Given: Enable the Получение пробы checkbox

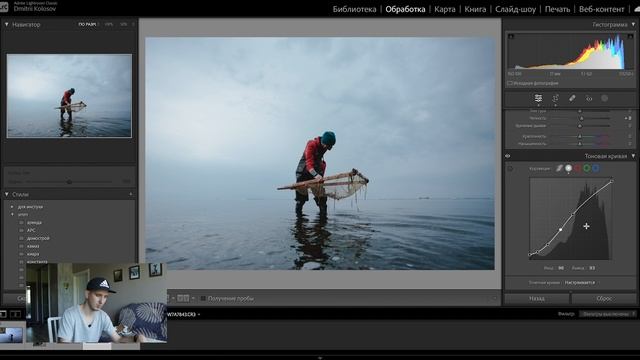Looking at the screenshot, I should 203,299.
